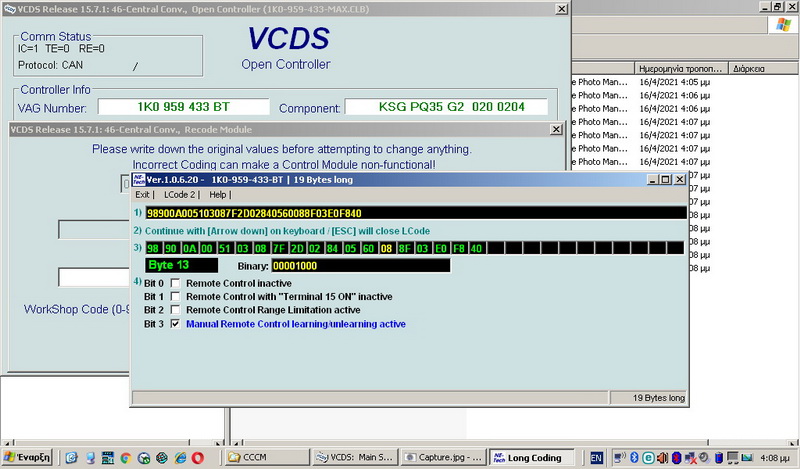Launch Opera browser from quick launch

pos(198,458)
